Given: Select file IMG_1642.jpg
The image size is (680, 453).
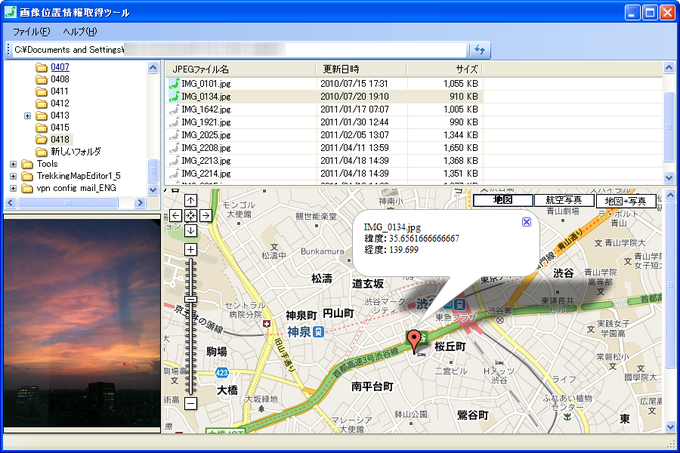Looking at the screenshot, I should pos(206,109).
